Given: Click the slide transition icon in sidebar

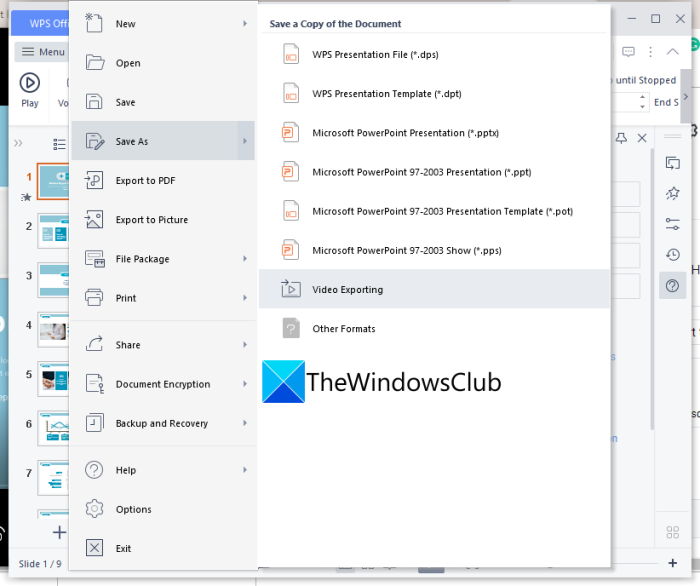Looking at the screenshot, I should [673, 163].
